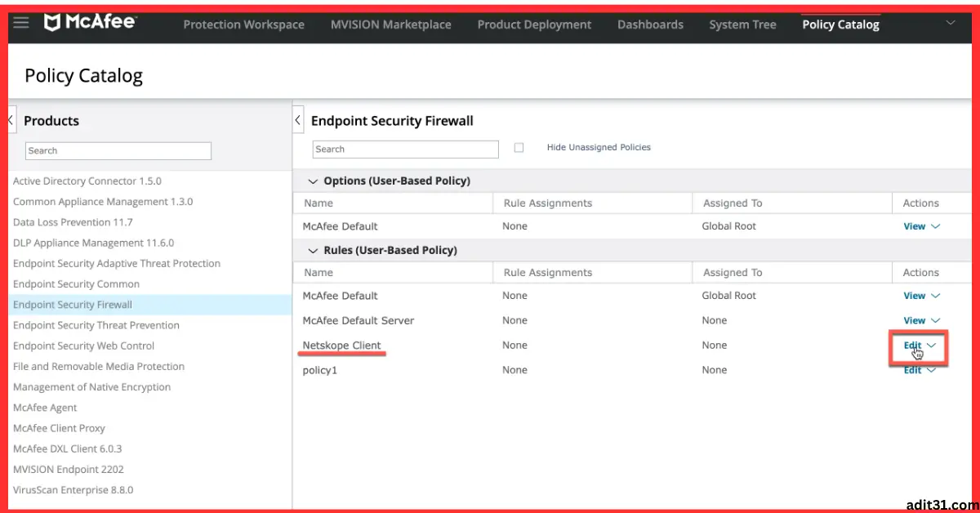
Task: Open action dropdown arrow for McAfee Default Server
Action: point(936,321)
